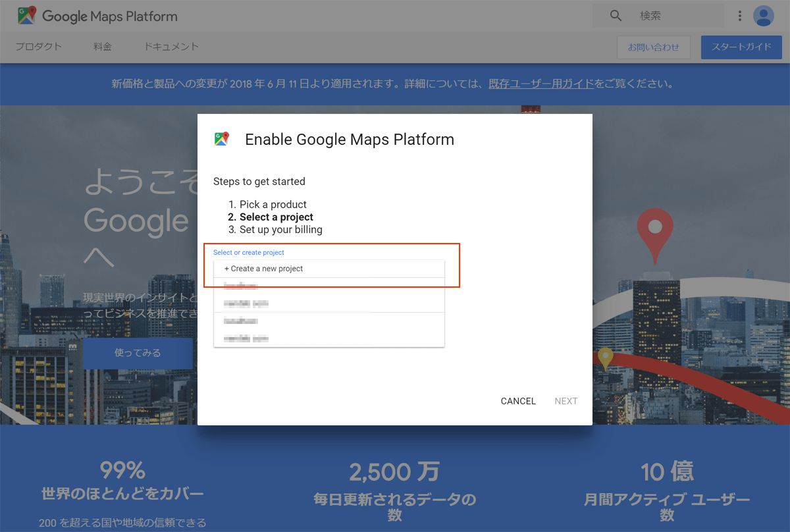Click the 'Select or create project' label
The image size is (790, 532).
[249, 252]
